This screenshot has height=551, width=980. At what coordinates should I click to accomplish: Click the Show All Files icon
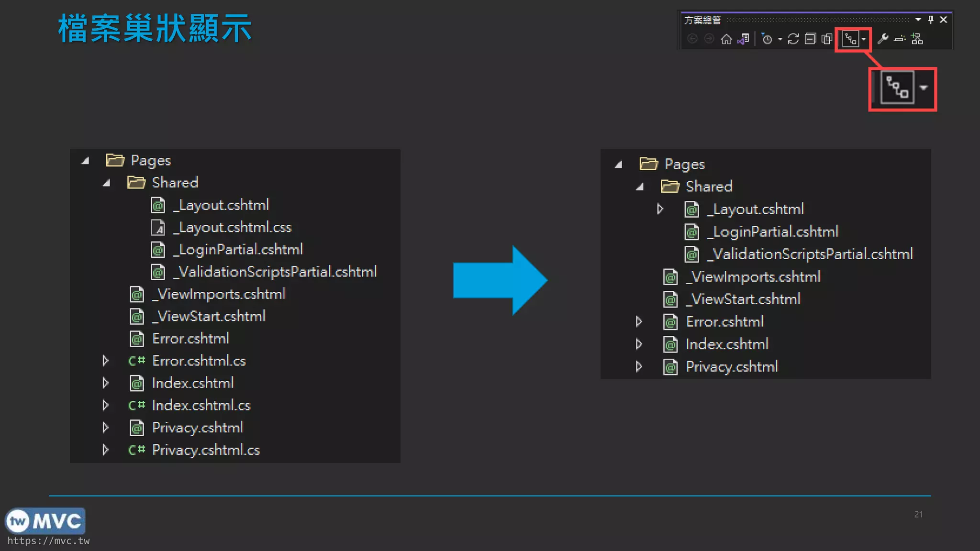827,39
